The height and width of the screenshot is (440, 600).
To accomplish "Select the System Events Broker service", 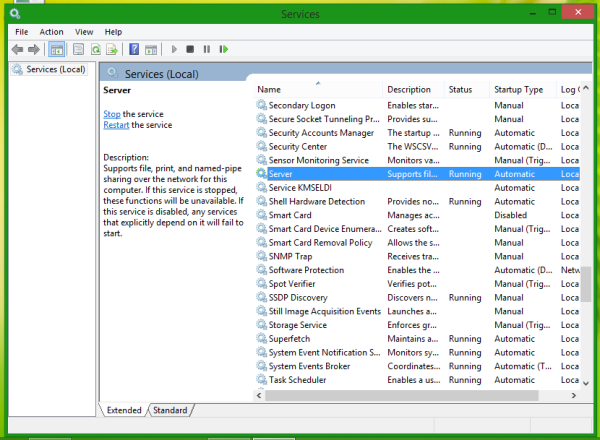I will (x=417, y=366).
